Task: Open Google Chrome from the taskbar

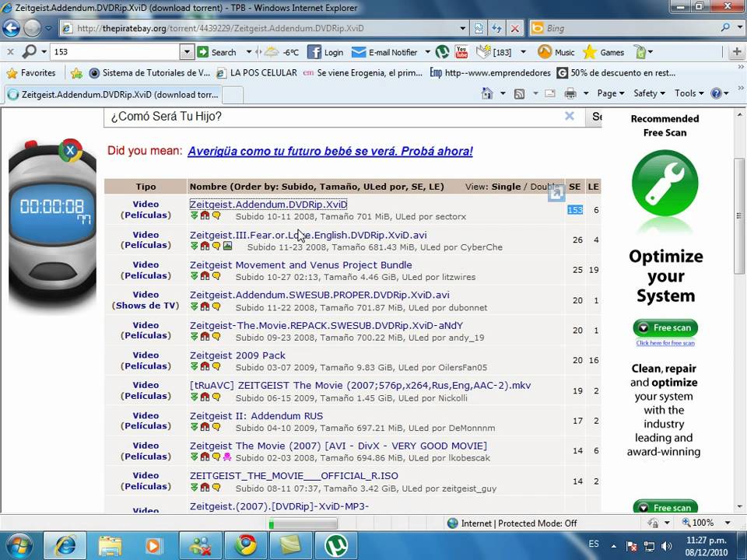Action: [246, 546]
